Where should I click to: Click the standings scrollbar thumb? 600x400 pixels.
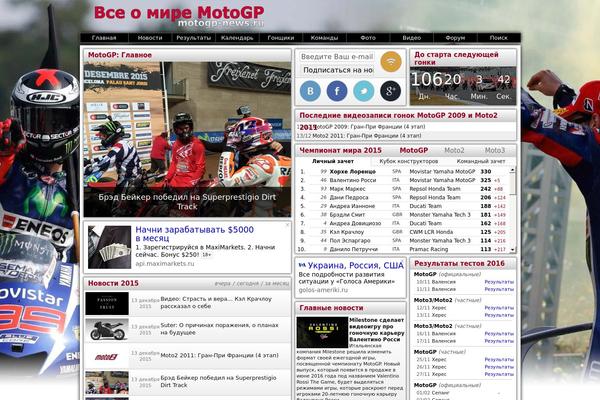click(x=512, y=183)
